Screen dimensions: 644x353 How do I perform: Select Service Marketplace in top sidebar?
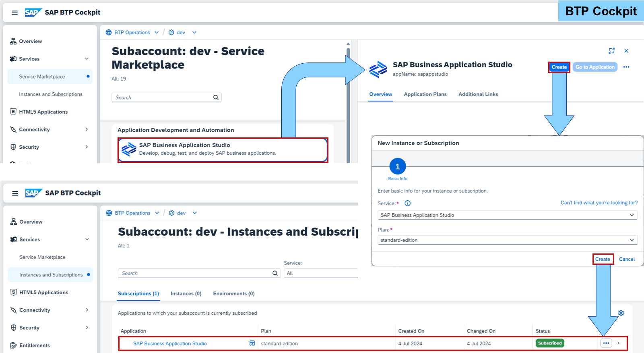click(x=50, y=77)
